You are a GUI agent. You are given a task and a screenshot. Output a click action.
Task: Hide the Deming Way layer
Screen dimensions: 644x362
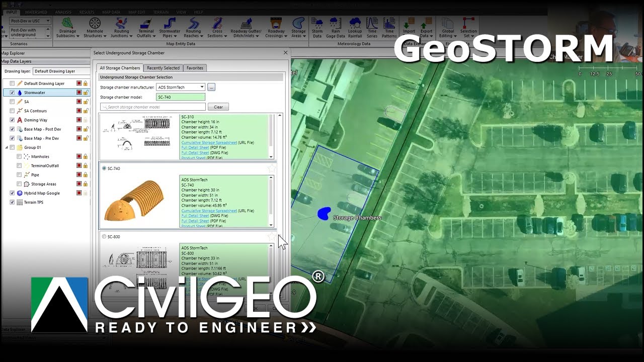click(x=12, y=120)
